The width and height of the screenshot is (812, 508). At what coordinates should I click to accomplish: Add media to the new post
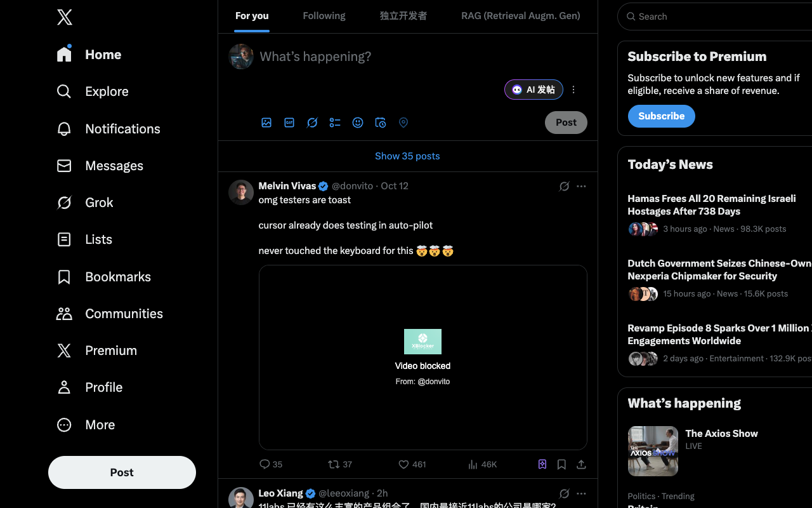266,123
